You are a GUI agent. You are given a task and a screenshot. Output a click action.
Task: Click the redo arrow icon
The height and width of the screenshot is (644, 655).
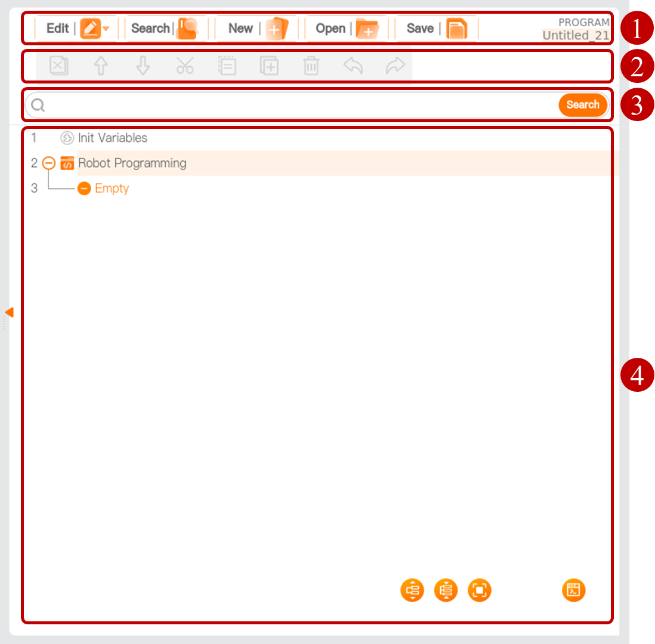coord(395,66)
